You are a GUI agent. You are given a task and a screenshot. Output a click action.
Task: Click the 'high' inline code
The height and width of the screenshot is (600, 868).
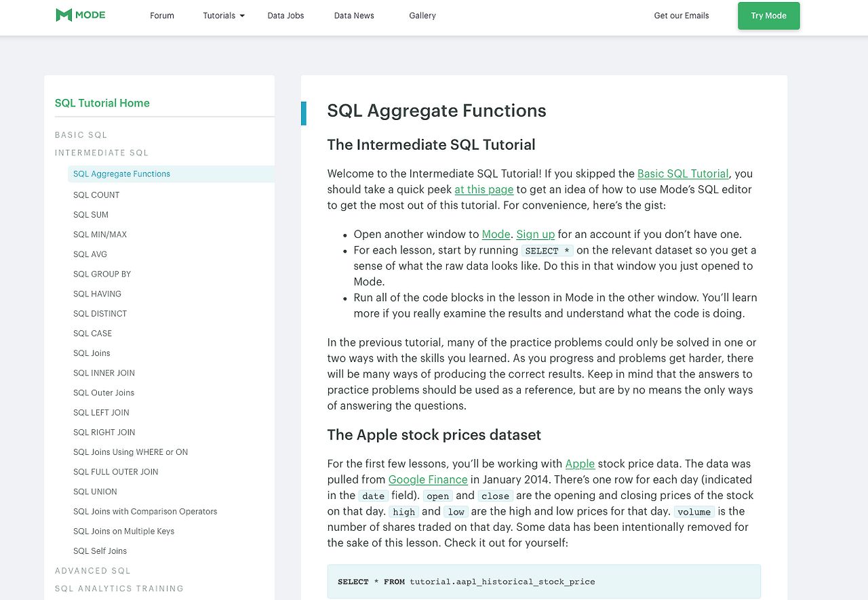click(403, 511)
